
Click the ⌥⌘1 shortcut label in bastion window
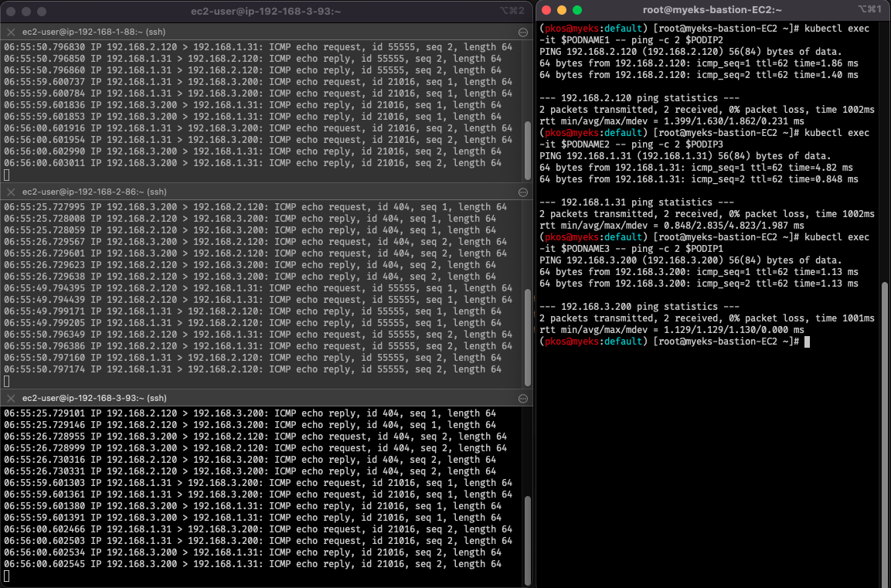coord(869,9)
